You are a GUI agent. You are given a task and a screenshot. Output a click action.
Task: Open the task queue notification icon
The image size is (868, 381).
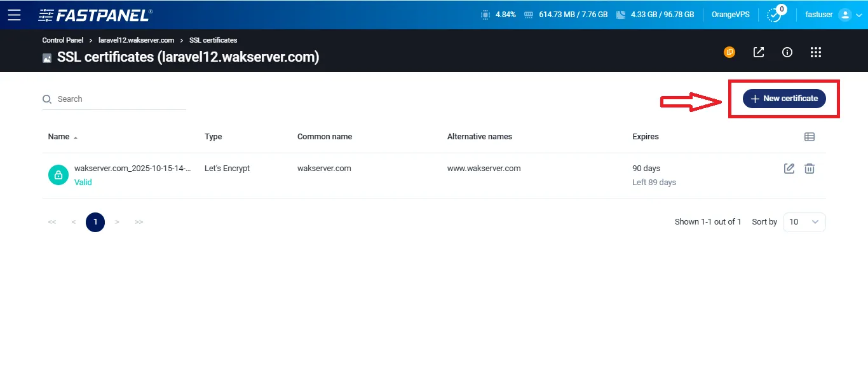pos(774,15)
